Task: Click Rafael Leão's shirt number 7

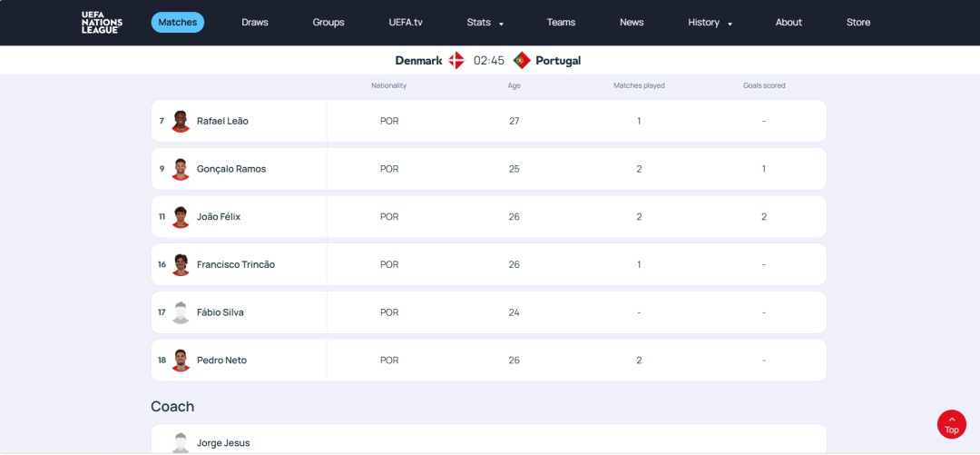Action: pyautogui.click(x=162, y=121)
